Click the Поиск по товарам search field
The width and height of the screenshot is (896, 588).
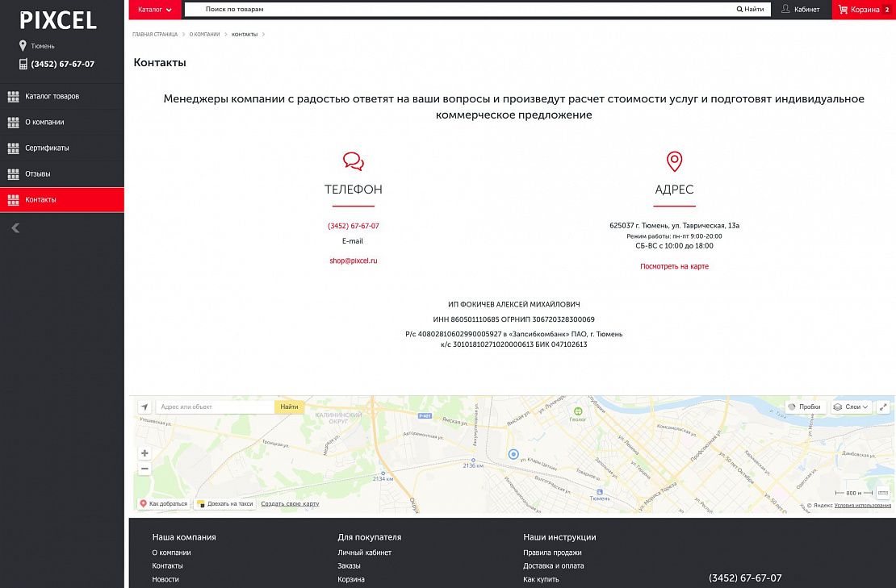tap(460, 10)
